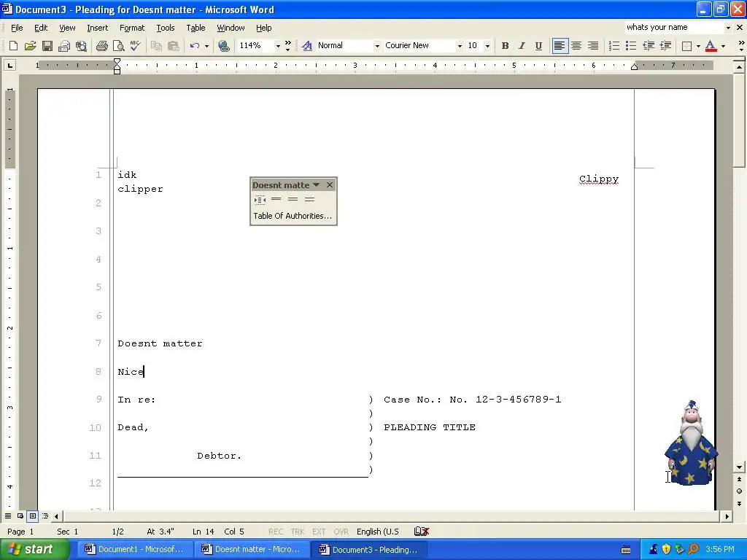
Task: Set paragraph alignment to center
Action: point(576,46)
